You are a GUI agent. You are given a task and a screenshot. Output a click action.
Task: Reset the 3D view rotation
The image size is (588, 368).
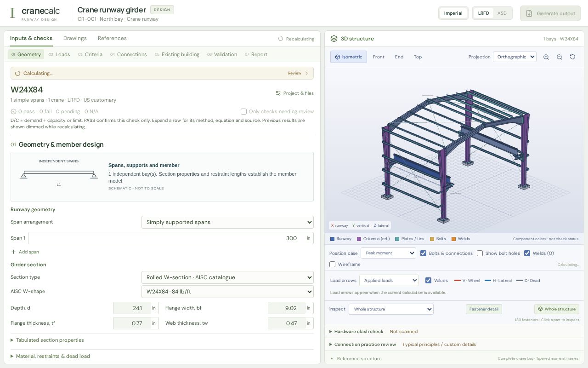click(x=572, y=57)
